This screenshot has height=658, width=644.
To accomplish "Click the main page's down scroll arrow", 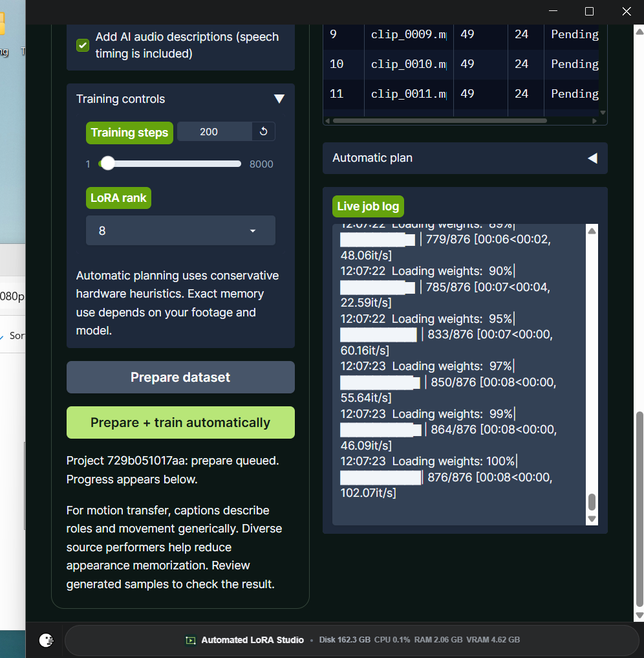I will point(639,615).
